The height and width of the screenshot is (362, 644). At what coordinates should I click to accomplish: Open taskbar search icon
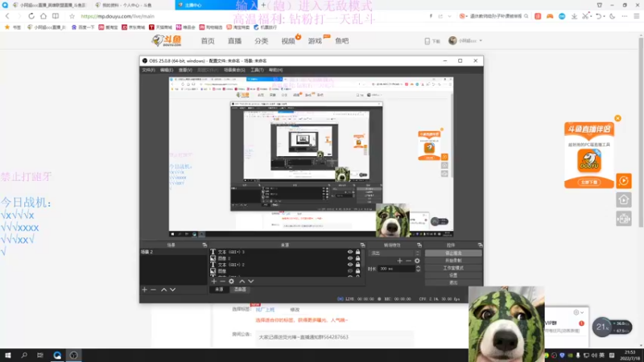(24, 355)
